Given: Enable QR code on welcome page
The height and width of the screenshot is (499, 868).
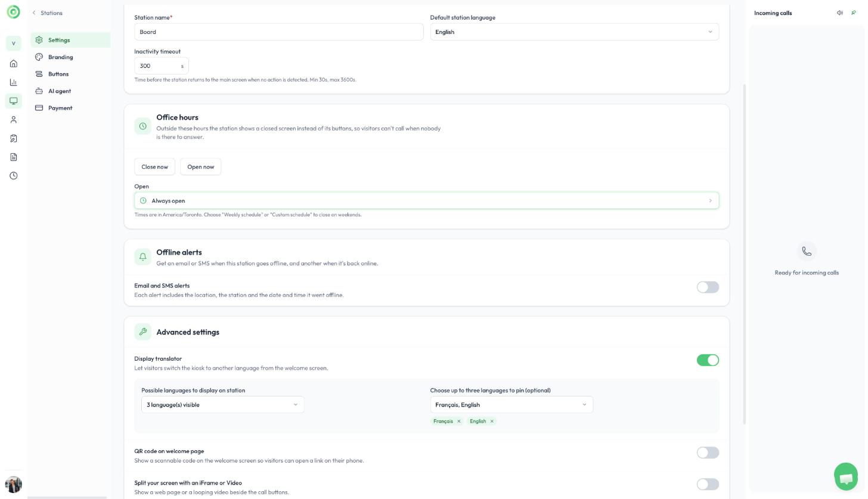Looking at the screenshot, I should point(708,453).
